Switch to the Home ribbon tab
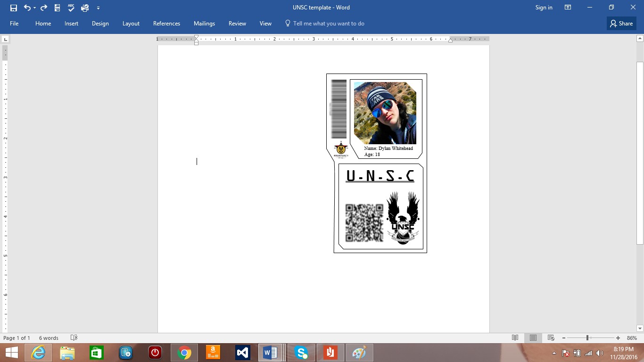644x362 pixels. click(43, 24)
